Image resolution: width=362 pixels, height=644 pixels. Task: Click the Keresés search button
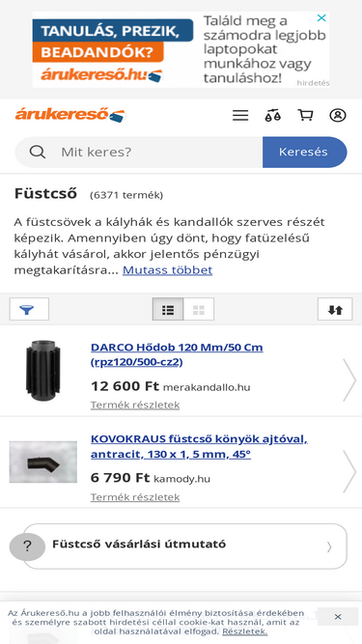point(304,152)
